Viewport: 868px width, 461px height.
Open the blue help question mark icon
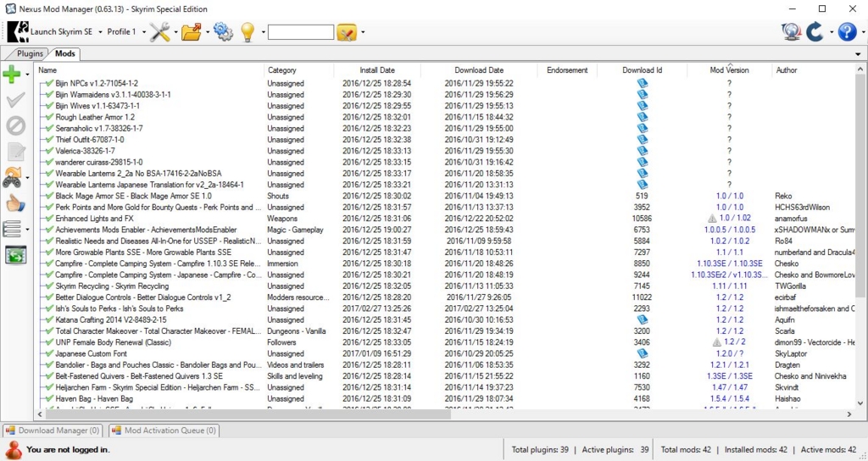847,31
